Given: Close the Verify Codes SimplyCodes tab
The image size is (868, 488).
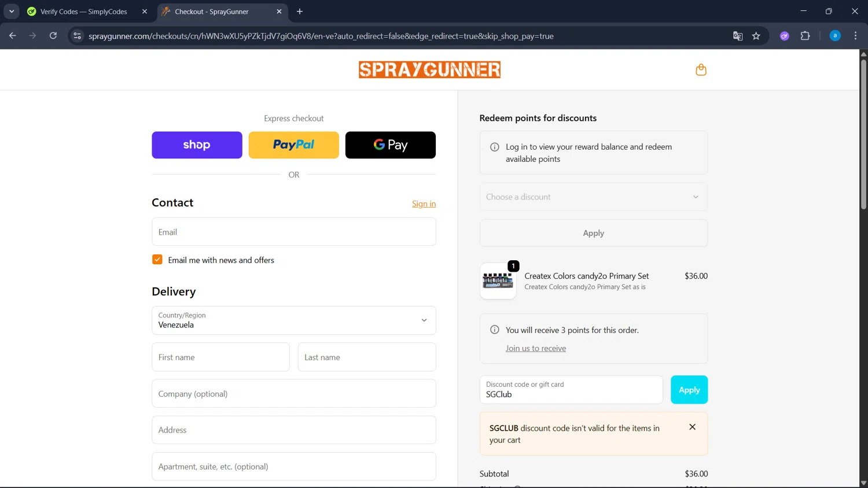Looking at the screenshot, I should pyautogui.click(x=145, y=12).
